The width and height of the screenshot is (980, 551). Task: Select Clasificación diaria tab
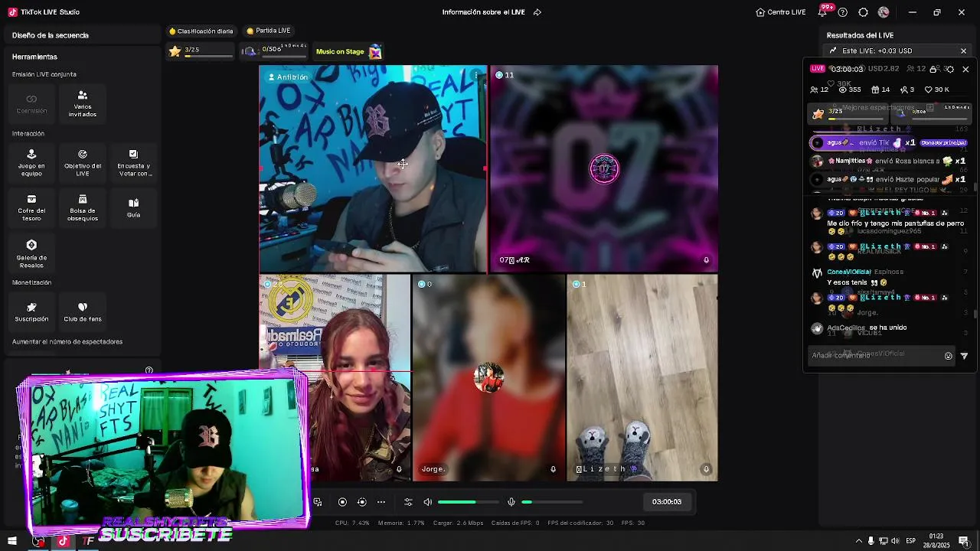coord(201,31)
